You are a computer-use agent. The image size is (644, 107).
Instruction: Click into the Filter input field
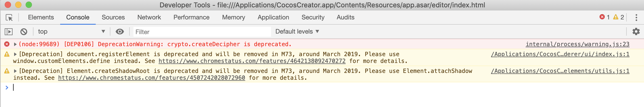pos(202,32)
